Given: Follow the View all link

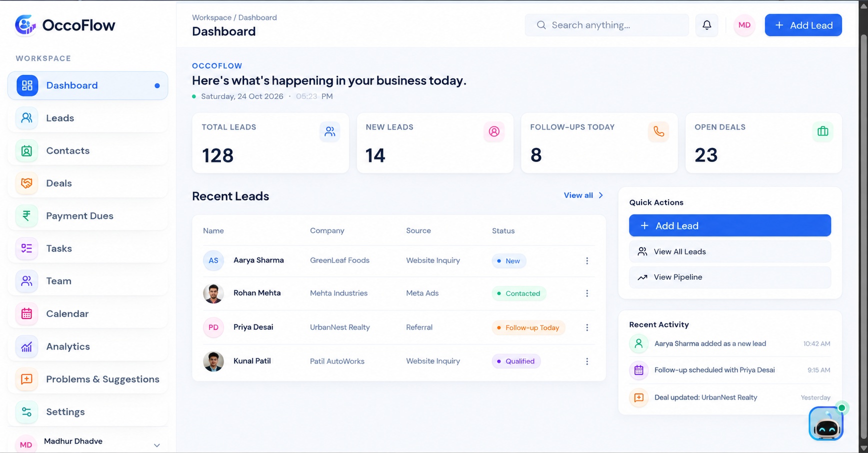Looking at the screenshot, I should tap(583, 195).
